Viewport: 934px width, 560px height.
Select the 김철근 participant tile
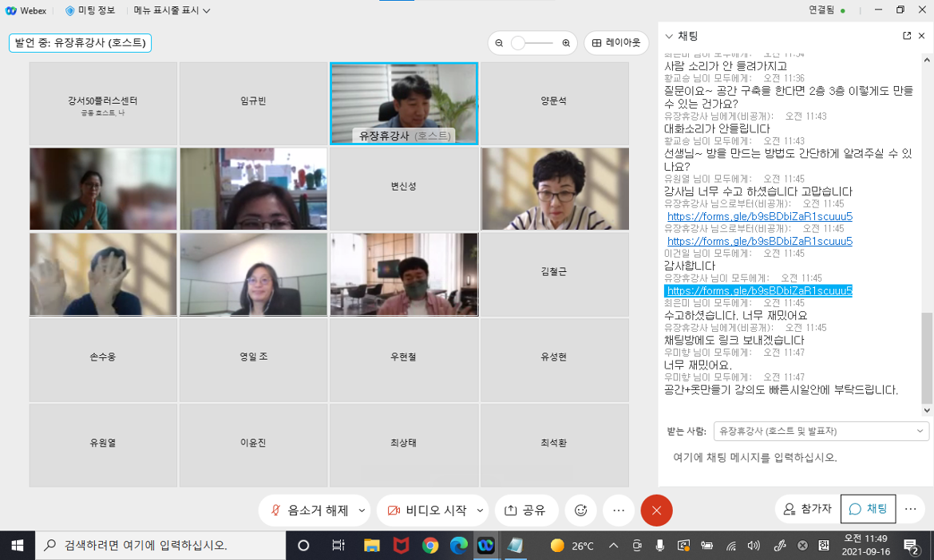click(x=554, y=274)
